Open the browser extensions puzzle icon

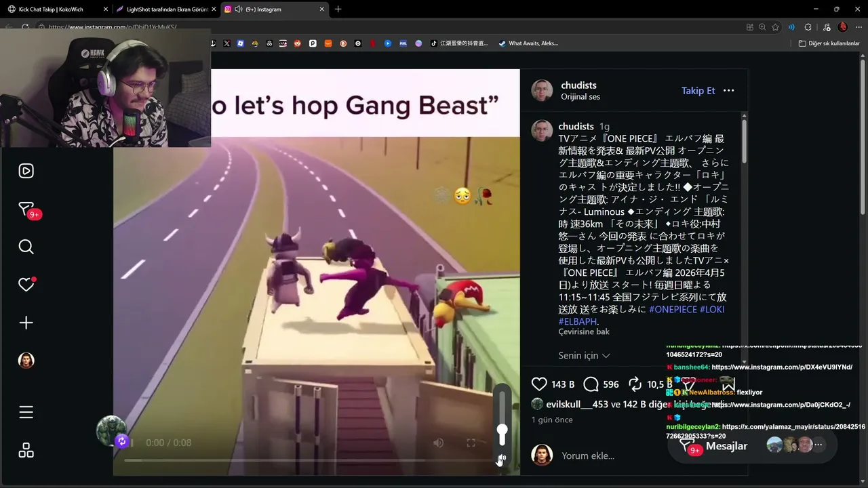pyautogui.click(x=808, y=27)
